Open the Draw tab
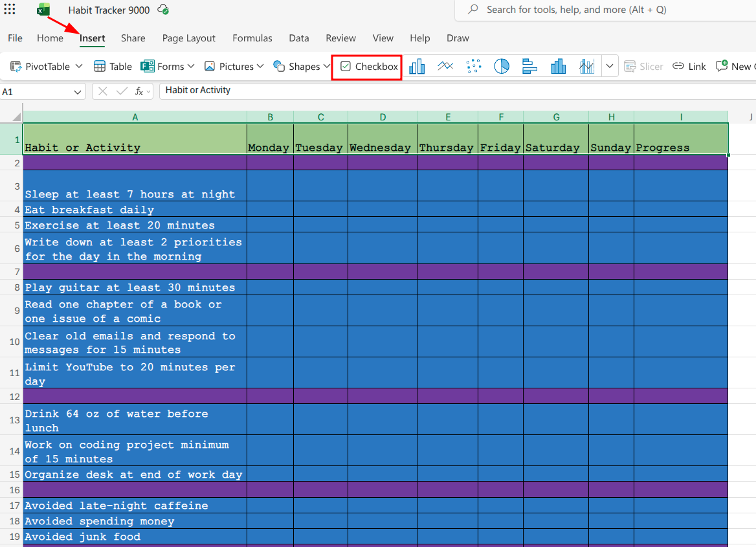Image resolution: width=756 pixels, height=547 pixels. point(458,38)
